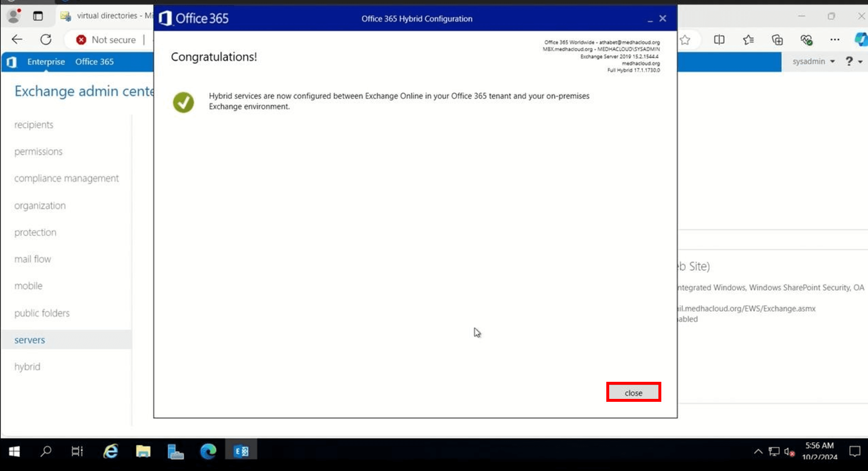
Task: Click the Not secure site warning icon
Action: point(81,40)
